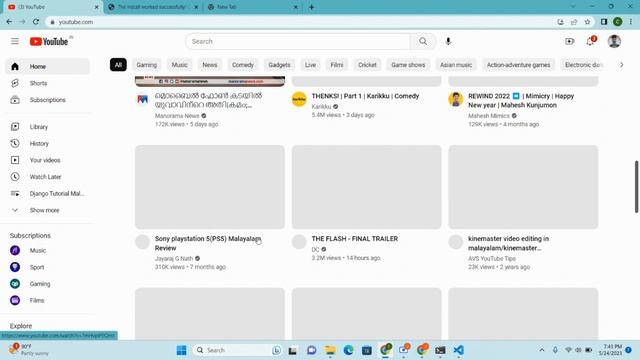Open the Jayaraj G Nath channel link

pos(174,258)
